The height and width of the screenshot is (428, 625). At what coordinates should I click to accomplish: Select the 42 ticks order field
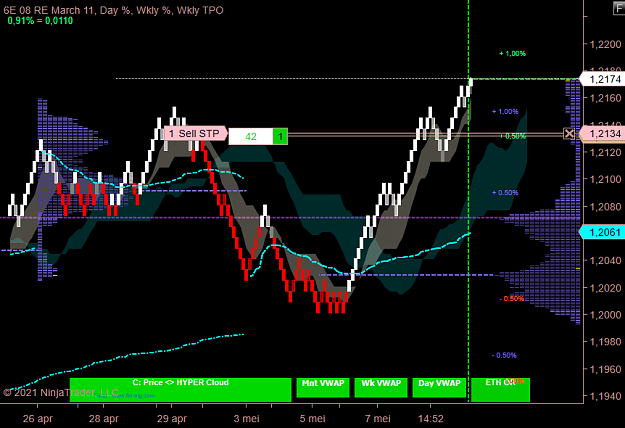[x=251, y=137]
